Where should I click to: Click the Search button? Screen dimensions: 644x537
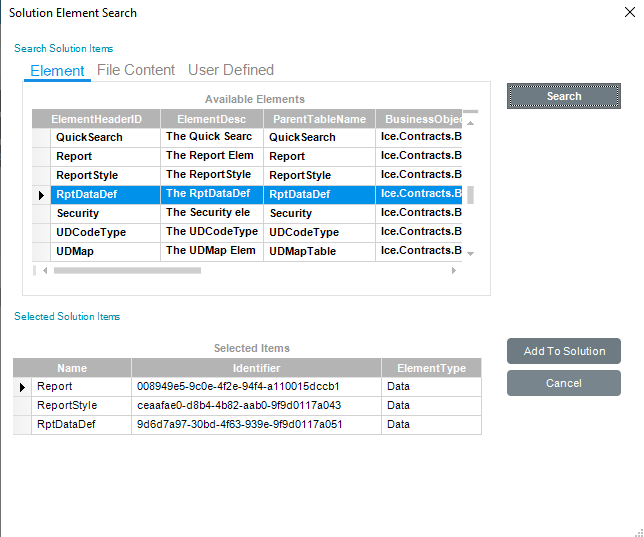(x=564, y=96)
